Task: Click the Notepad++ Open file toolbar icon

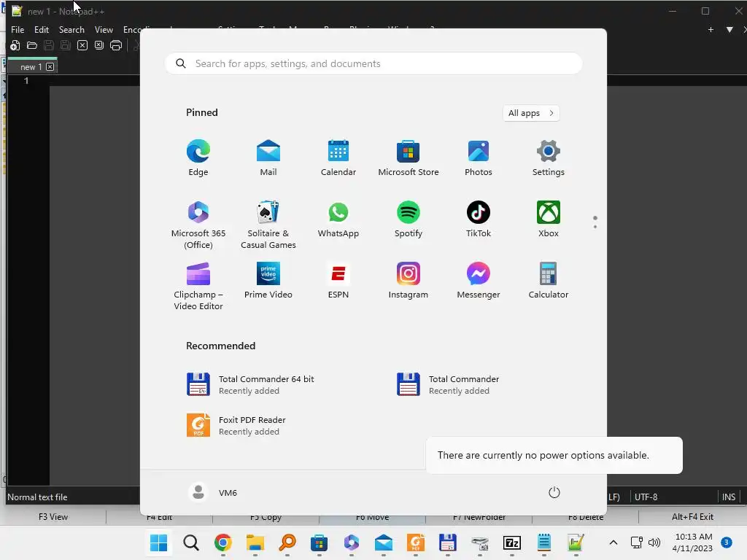Action: pos(32,45)
